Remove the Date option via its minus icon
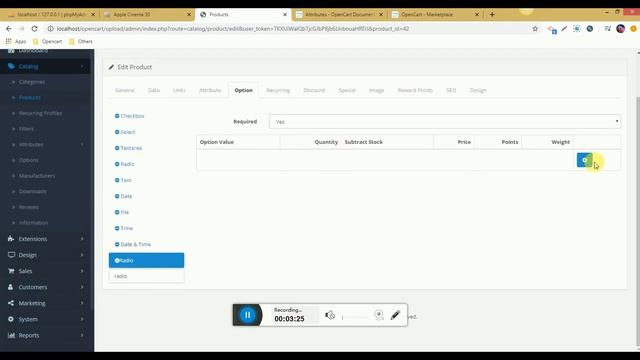Screen dimensions: 640x360 click(x=117, y=196)
